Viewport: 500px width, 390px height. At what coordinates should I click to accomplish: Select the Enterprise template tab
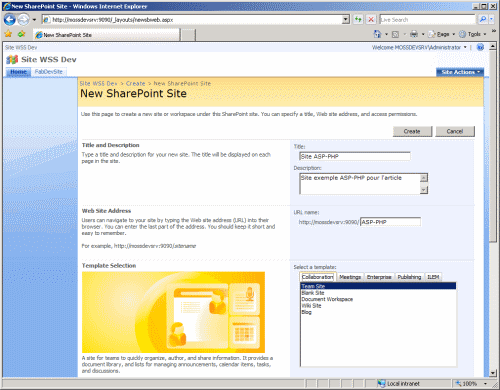379,277
